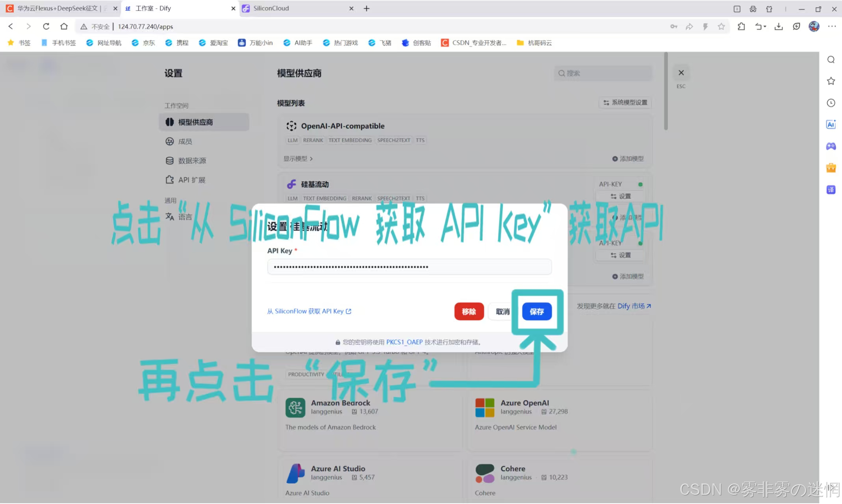Click the settings panel vertical scrollbar
Viewport: 842px width, 504px height.
(x=666, y=91)
